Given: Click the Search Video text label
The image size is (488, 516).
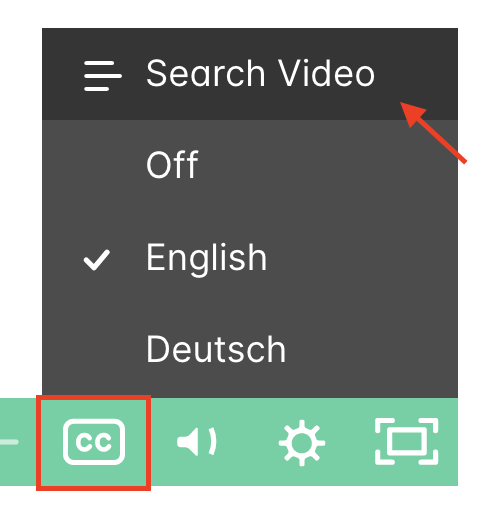Looking at the screenshot, I should point(260,73).
